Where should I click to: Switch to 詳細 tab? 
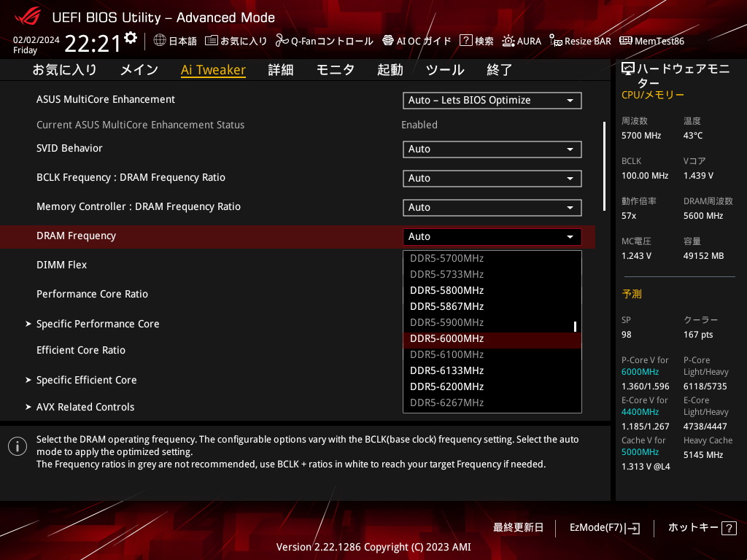coord(281,70)
